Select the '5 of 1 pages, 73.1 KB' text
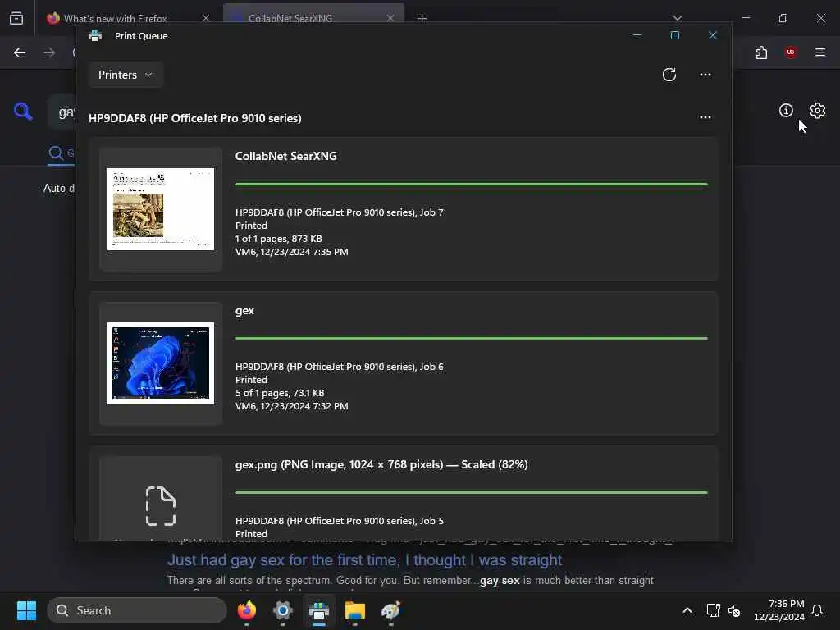840x630 pixels. 280,393
